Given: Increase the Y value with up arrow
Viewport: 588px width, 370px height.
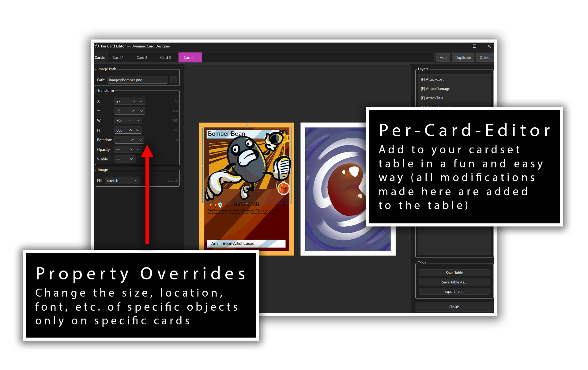Looking at the screenshot, I should 134,111.
